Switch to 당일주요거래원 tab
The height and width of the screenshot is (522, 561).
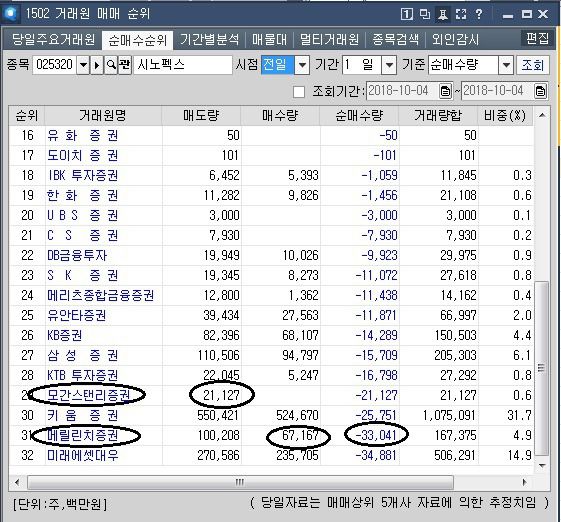pyautogui.click(x=53, y=39)
